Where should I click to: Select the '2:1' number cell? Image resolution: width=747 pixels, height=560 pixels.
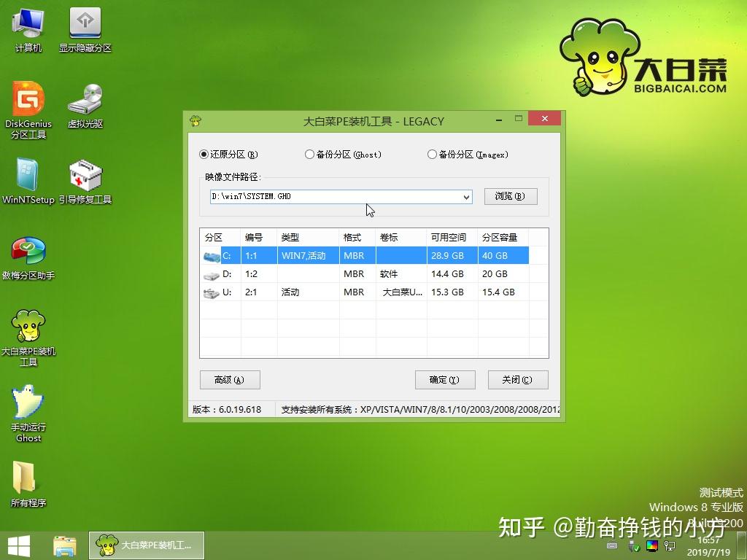point(259,292)
